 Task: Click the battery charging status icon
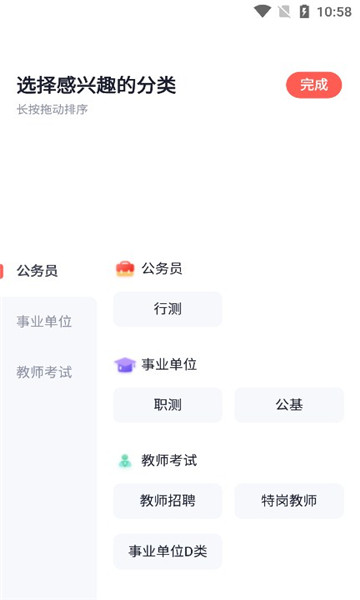(304, 11)
